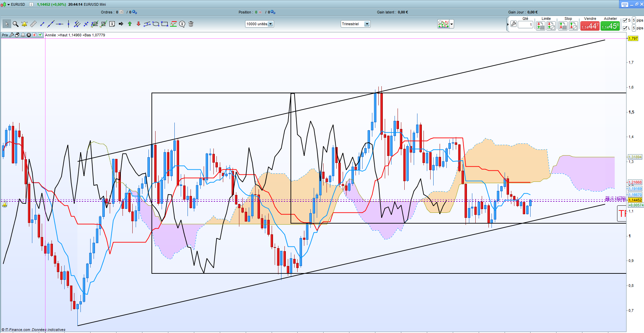
Task: Pick the ruler measuring tool
Action: 33,24
